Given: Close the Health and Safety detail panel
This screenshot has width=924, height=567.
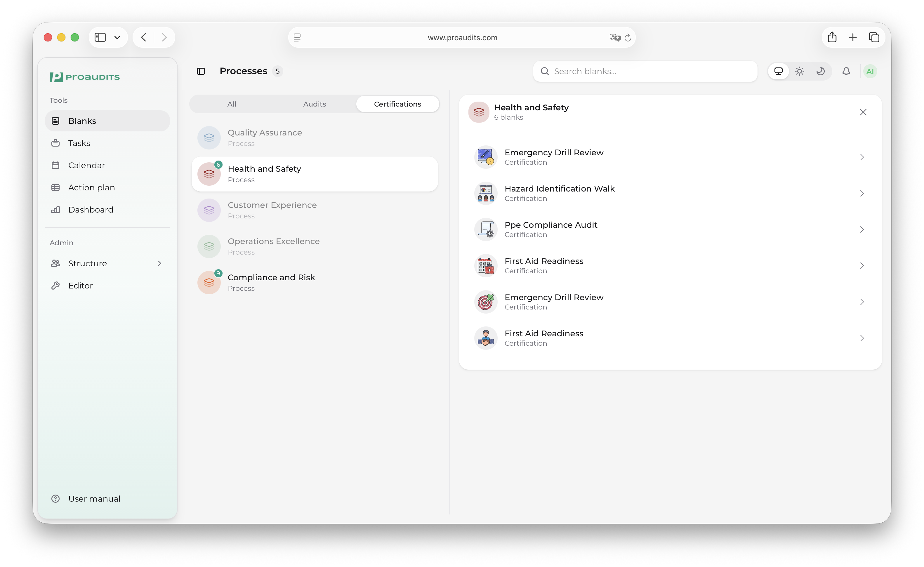Looking at the screenshot, I should 863,112.
